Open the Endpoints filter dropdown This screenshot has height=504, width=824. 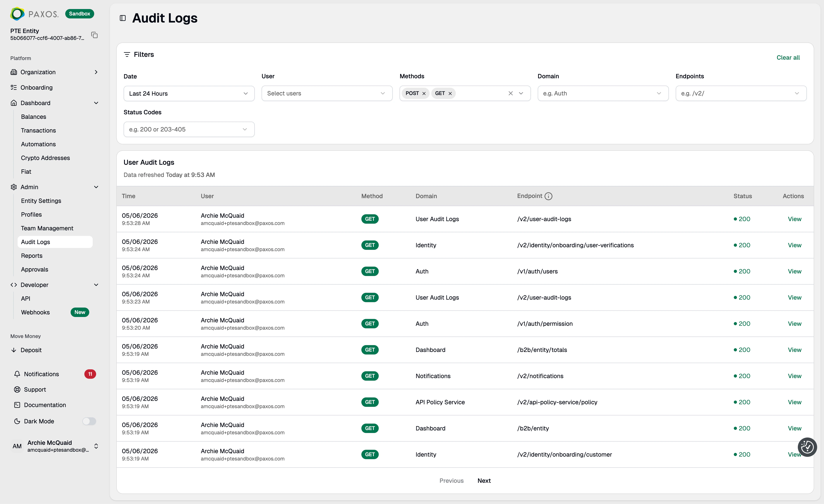[x=741, y=94]
